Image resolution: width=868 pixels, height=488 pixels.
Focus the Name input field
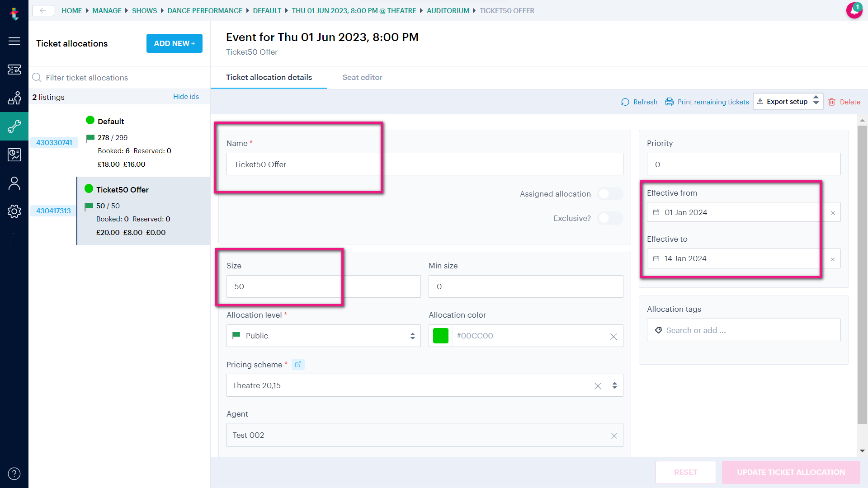425,164
